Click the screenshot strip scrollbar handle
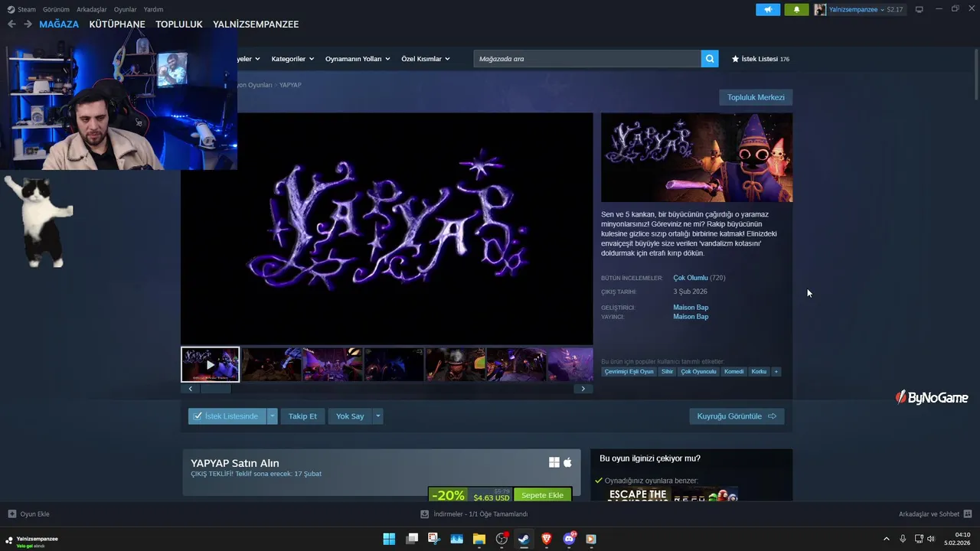 pyautogui.click(x=215, y=389)
